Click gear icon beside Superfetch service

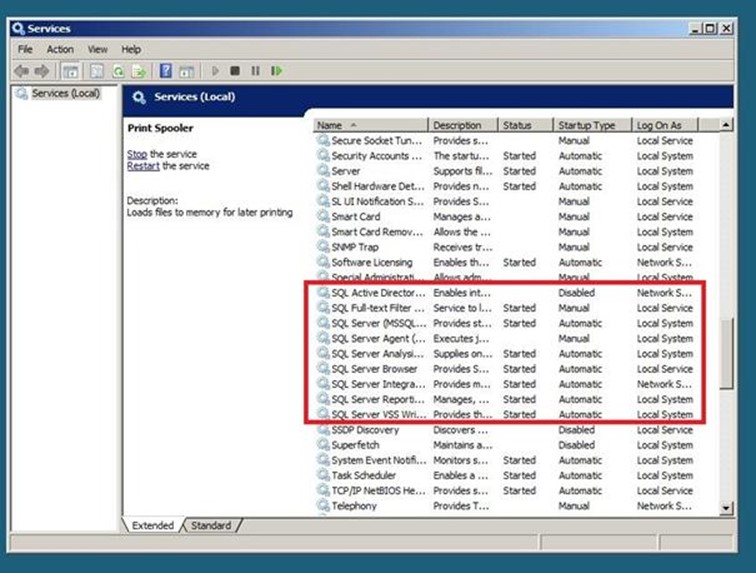click(x=323, y=445)
